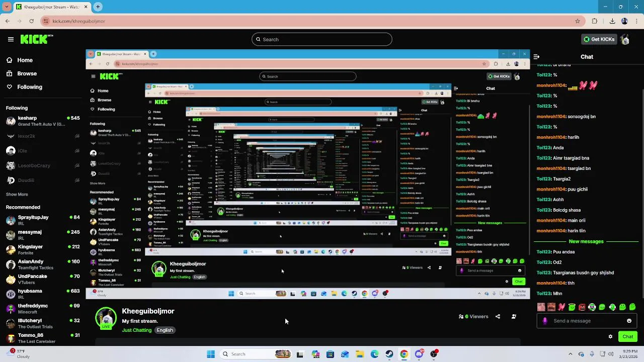This screenshot has height=362, width=644.
Task: Open kesharp channel in Following list
Action: click(x=42, y=121)
